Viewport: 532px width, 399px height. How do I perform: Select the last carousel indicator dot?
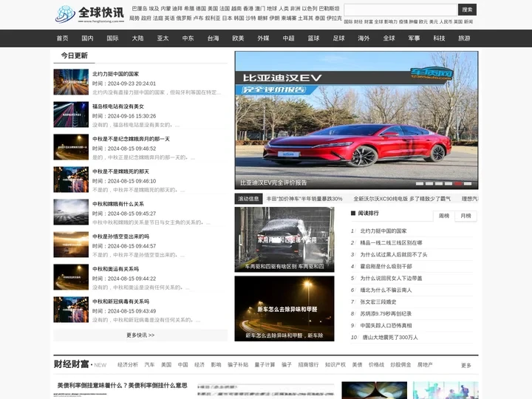(468, 183)
